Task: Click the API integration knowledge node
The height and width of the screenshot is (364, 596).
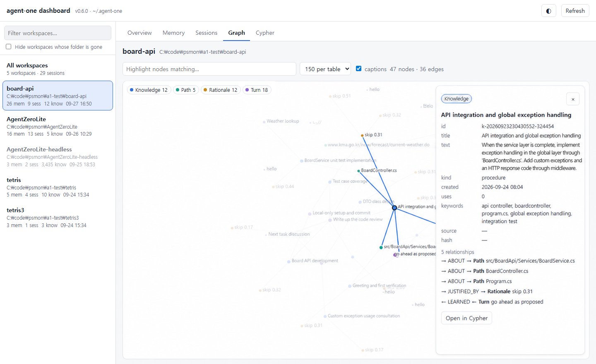Action: click(394, 208)
